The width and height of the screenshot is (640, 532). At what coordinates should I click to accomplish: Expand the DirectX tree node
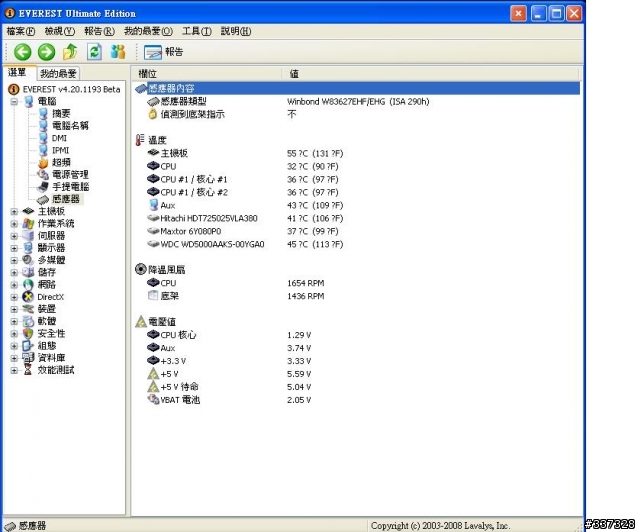tap(14, 297)
